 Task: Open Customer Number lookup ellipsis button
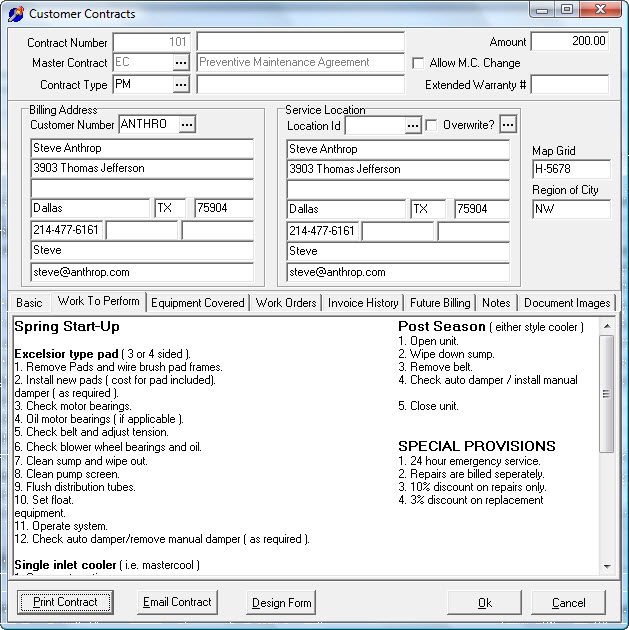tap(187, 125)
